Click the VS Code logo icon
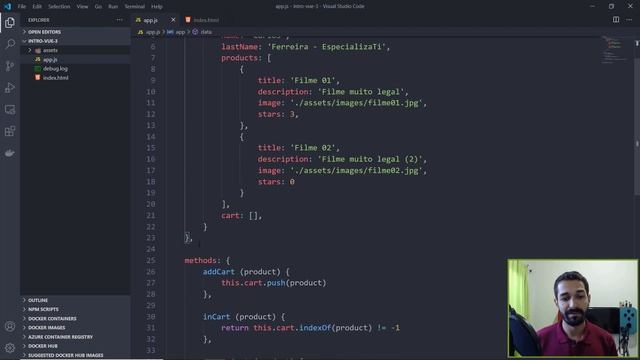The height and width of the screenshot is (360, 640). [x=7, y=7]
